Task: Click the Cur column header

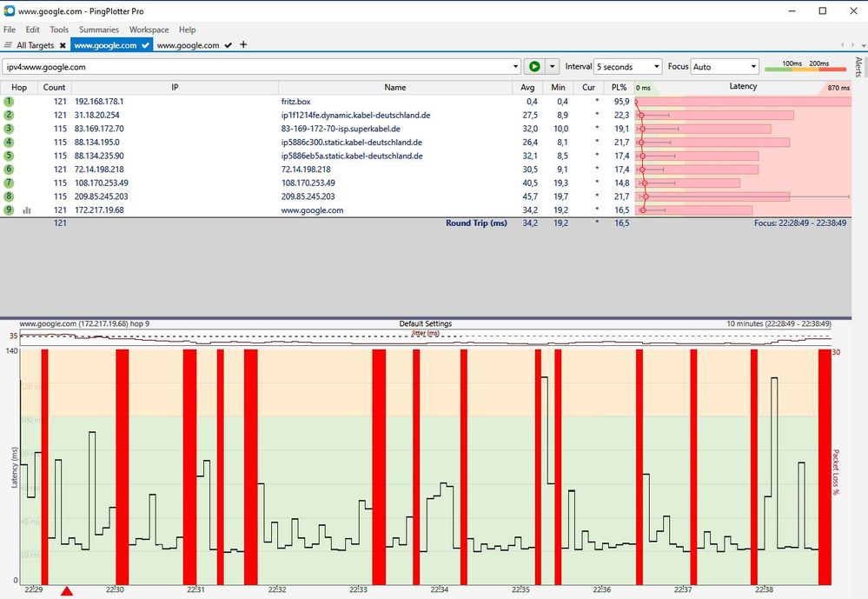Action: [x=588, y=87]
